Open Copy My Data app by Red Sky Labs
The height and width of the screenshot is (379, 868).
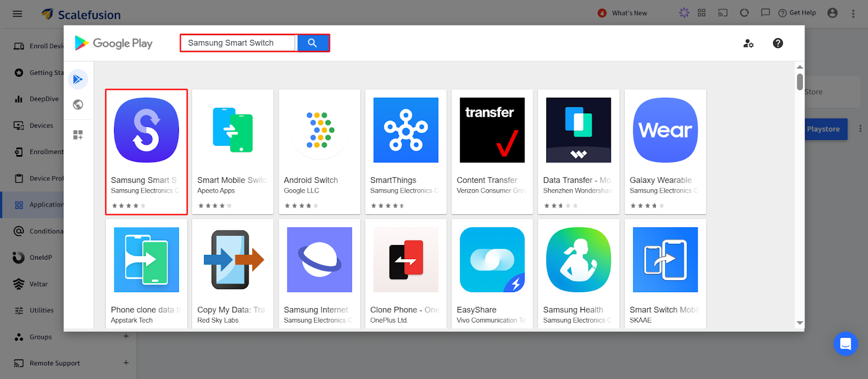pos(233,274)
